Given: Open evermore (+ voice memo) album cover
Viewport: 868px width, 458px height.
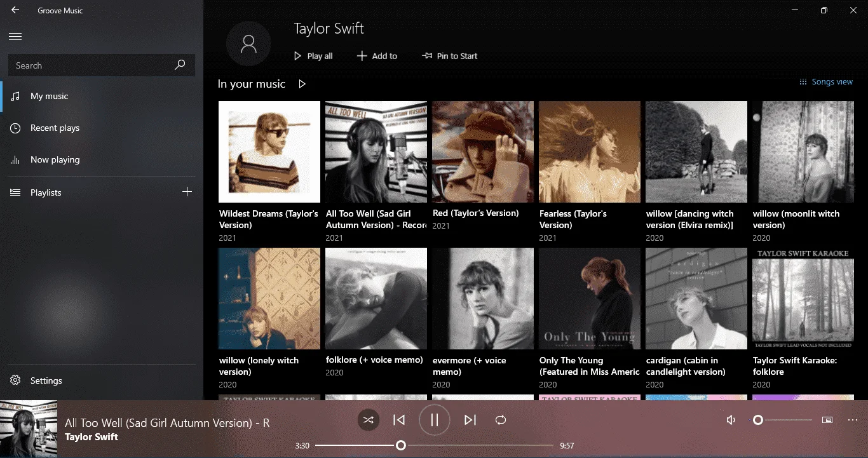Looking at the screenshot, I should (x=483, y=299).
